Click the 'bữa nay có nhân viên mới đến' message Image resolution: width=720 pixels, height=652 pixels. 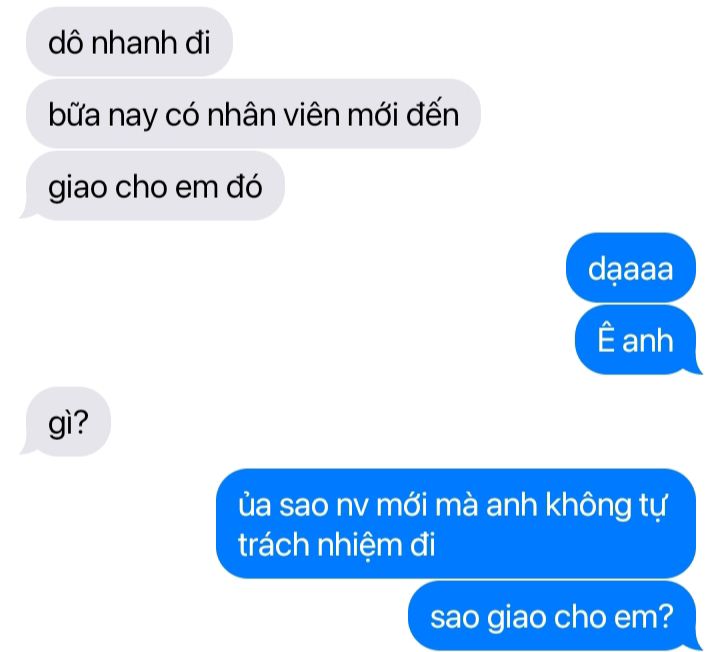[253, 114]
